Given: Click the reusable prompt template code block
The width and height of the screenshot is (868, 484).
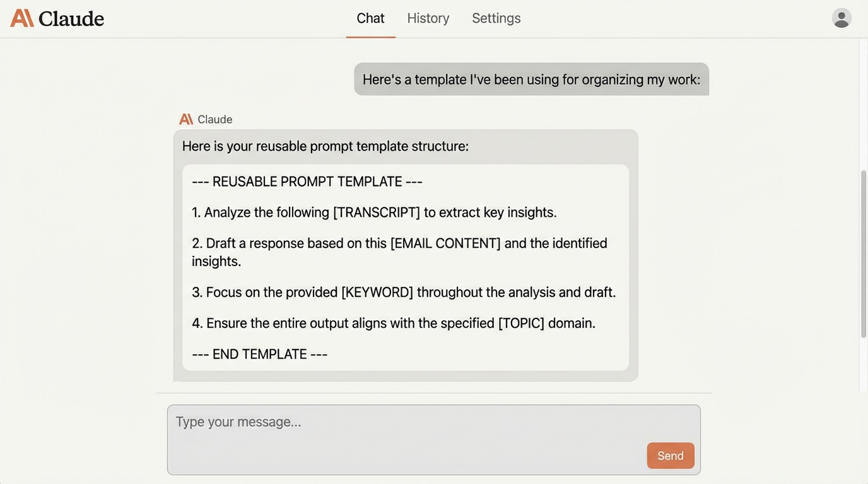Looking at the screenshot, I should (406, 267).
